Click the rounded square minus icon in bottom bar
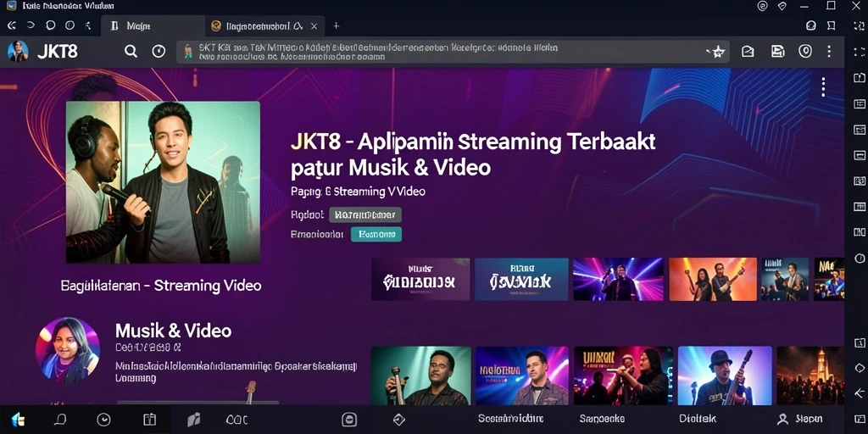868x434 pixels. coord(349,420)
